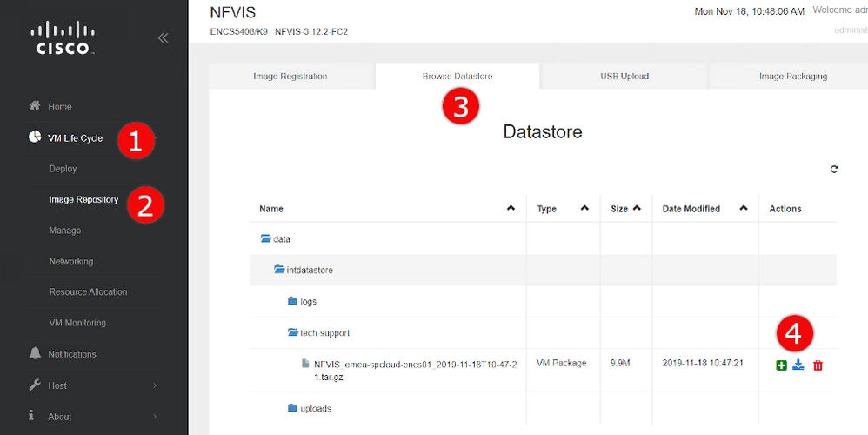Click the Cisco logo
The width and height of the screenshot is (868, 435).
63,37
